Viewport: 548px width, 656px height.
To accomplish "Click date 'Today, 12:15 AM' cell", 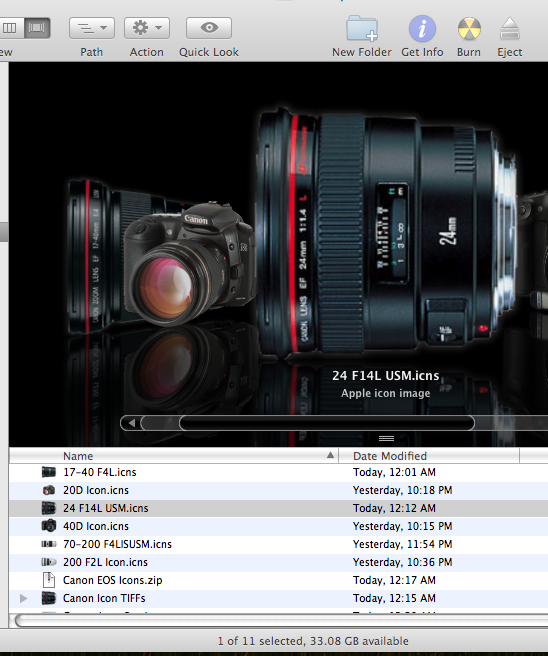I will pos(394,598).
